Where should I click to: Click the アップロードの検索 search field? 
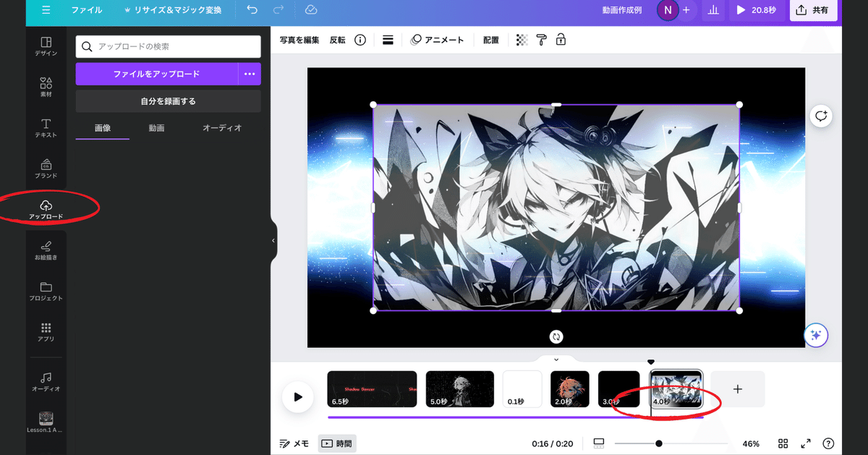click(168, 46)
